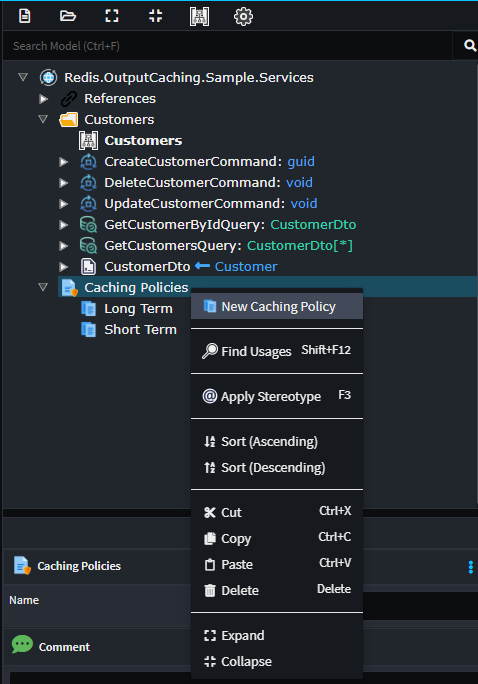Click the new file toolbar icon
This screenshot has width=478, height=684.
click(x=25, y=16)
